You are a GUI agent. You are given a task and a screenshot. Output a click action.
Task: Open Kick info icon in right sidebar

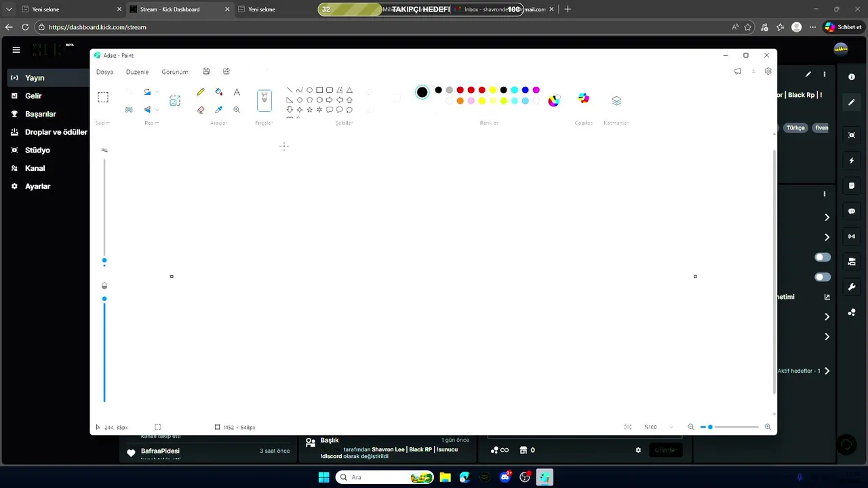[x=852, y=77]
